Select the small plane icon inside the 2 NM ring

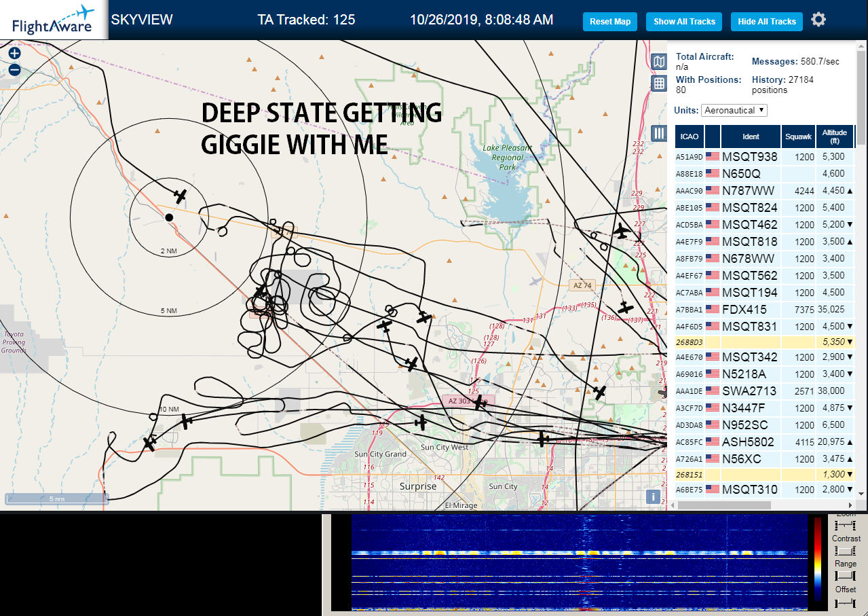pyautogui.click(x=180, y=196)
